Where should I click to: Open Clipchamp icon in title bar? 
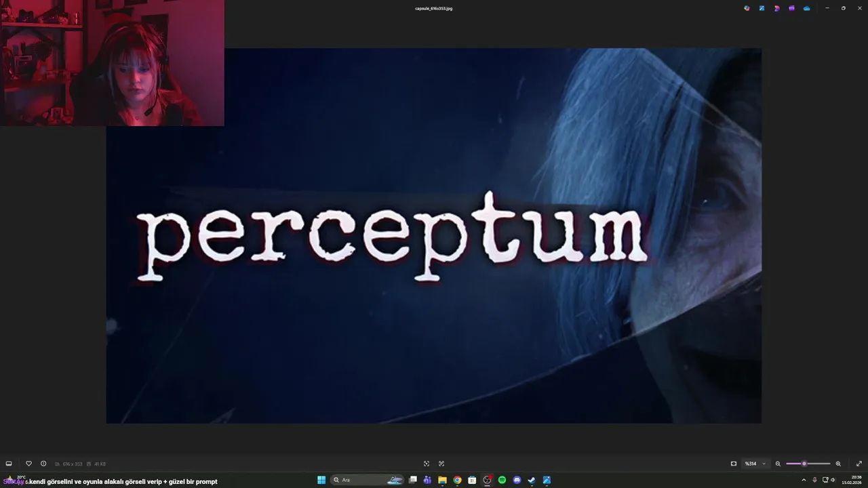pos(791,8)
